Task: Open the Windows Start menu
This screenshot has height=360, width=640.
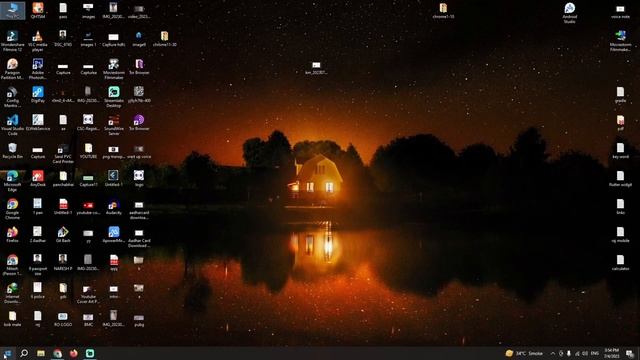Action: 7,353
